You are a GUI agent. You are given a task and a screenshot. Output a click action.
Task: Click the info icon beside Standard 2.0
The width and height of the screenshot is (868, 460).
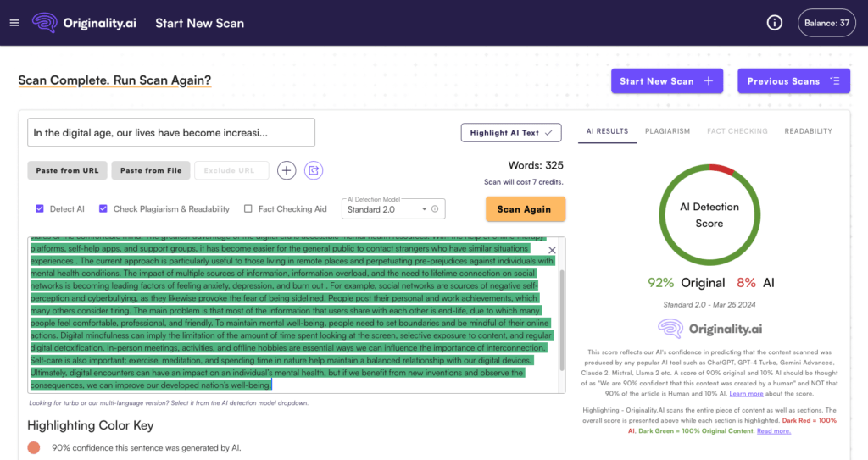pyautogui.click(x=435, y=208)
